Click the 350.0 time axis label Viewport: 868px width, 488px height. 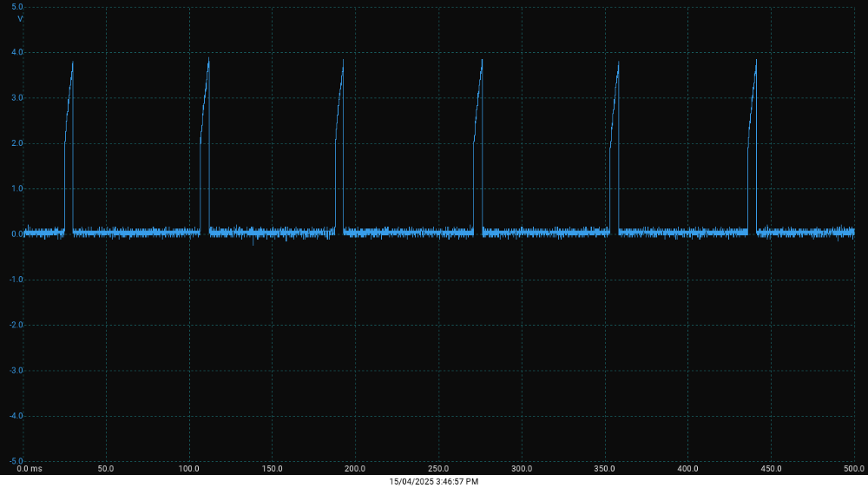click(x=605, y=469)
